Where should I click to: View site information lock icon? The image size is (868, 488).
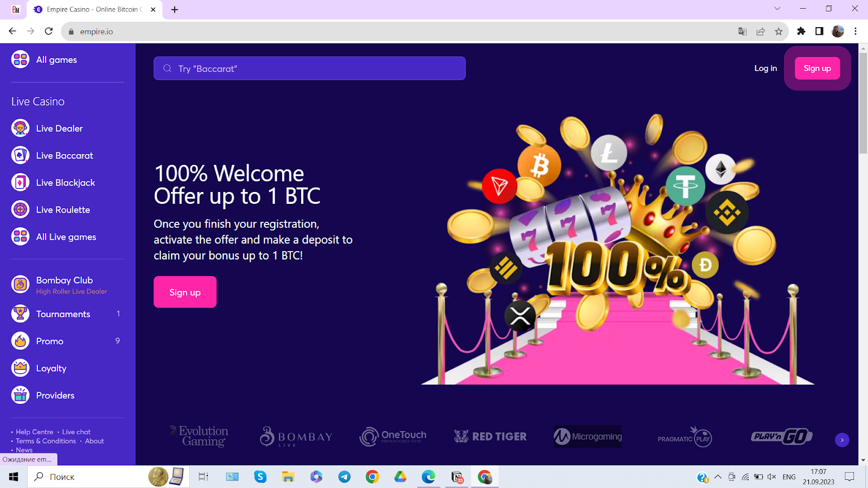pos(71,31)
